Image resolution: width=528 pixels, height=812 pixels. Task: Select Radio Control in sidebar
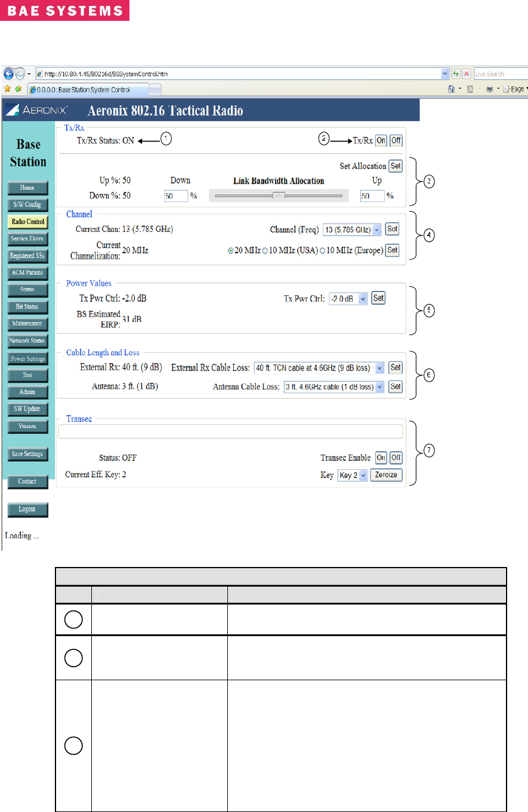click(27, 222)
